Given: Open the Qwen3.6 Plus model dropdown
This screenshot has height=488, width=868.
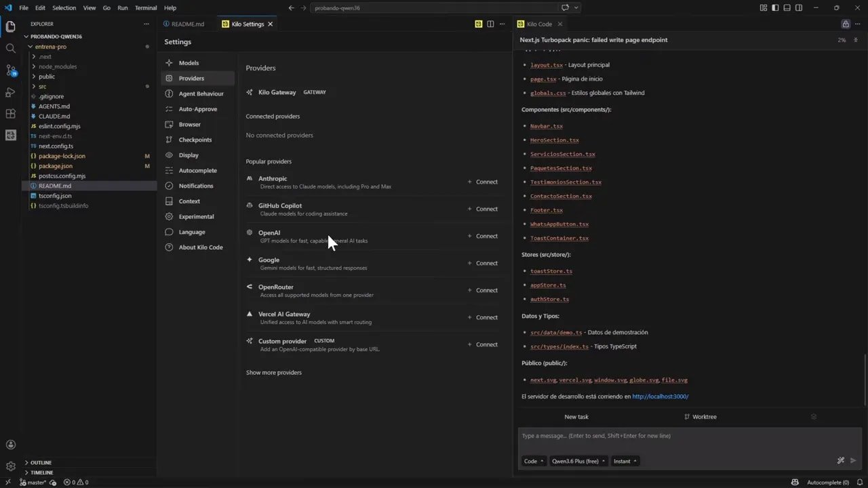Looking at the screenshot, I should pyautogui.click(x=578, y=461).
